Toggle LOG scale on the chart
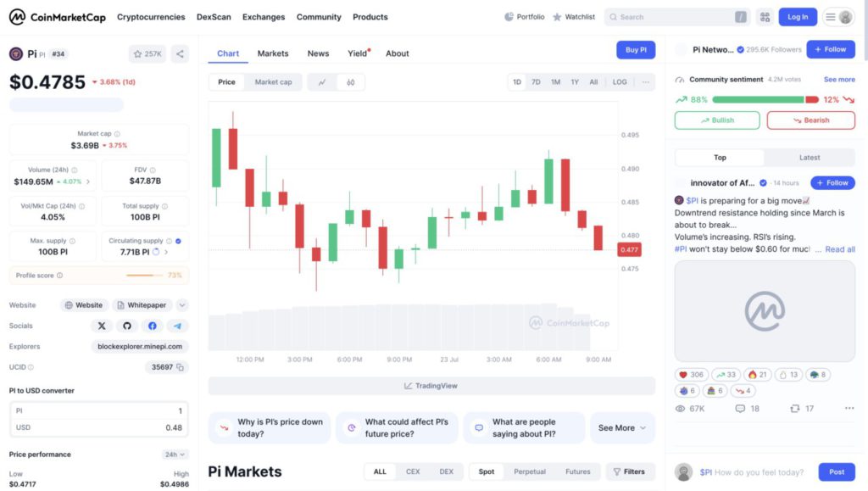 click(x=620, y=82)
